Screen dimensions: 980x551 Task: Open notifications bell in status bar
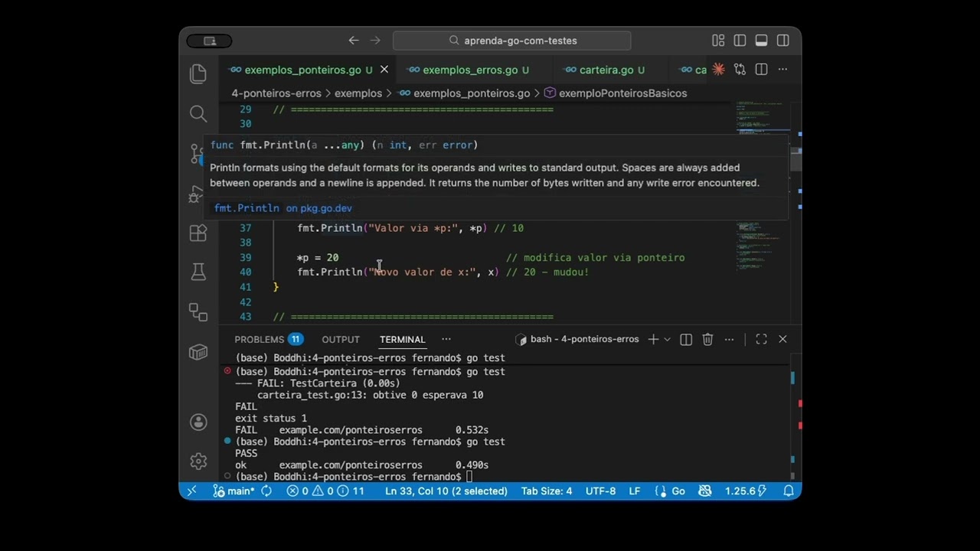coord(788,491)
